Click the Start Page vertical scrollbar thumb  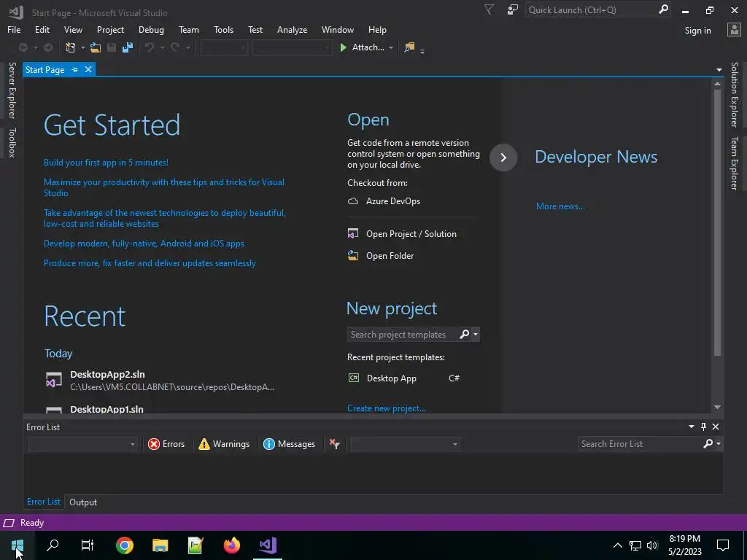click(718, 222)
